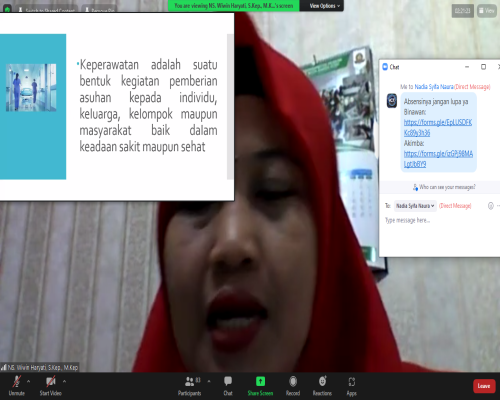Image resolution: width=500 pixels, height=400 pixels.
Task: Leave the meeting with red Leave button
Action: click(484, 386)
